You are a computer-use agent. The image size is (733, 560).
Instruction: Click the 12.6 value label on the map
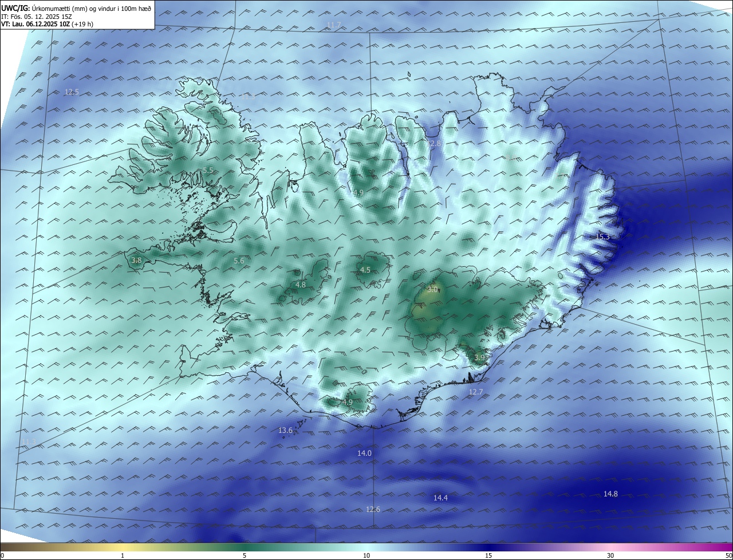[373, 509]
